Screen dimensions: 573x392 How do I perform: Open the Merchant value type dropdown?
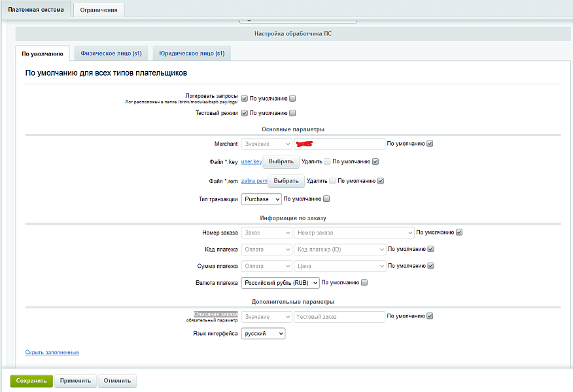[266, 144]
